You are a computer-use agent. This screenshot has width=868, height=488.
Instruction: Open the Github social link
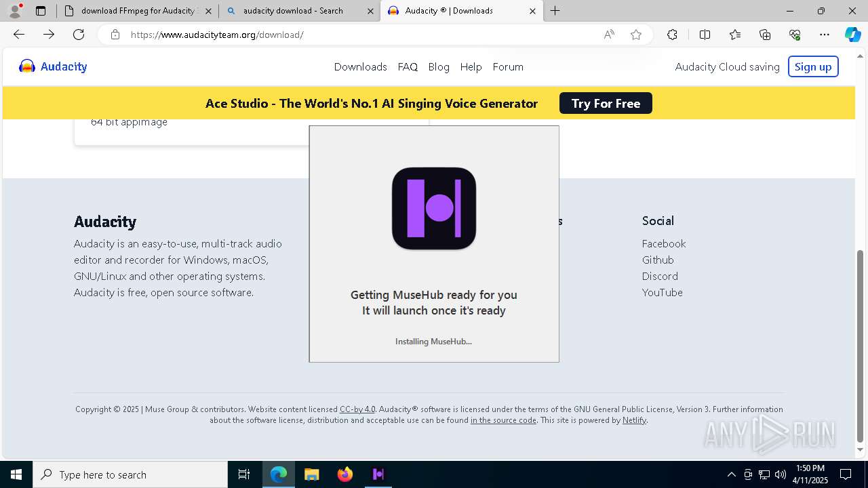pos(658,260)
